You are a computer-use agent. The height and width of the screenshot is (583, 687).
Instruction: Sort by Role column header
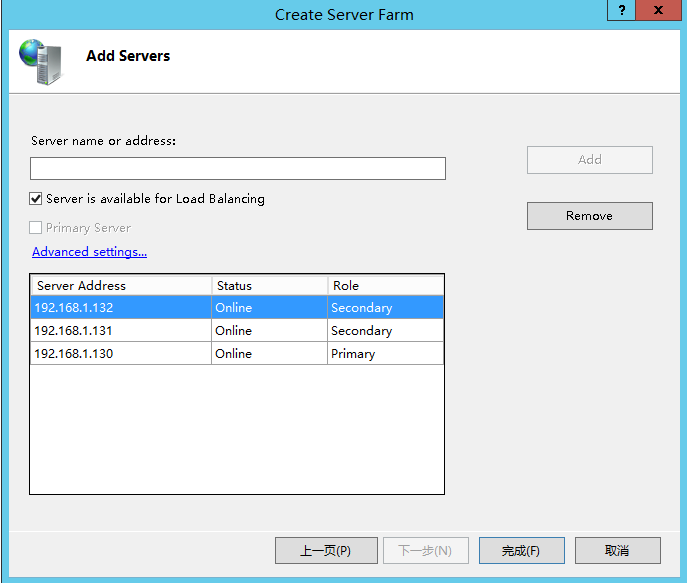pyautogui.click(x=385, y=286)
